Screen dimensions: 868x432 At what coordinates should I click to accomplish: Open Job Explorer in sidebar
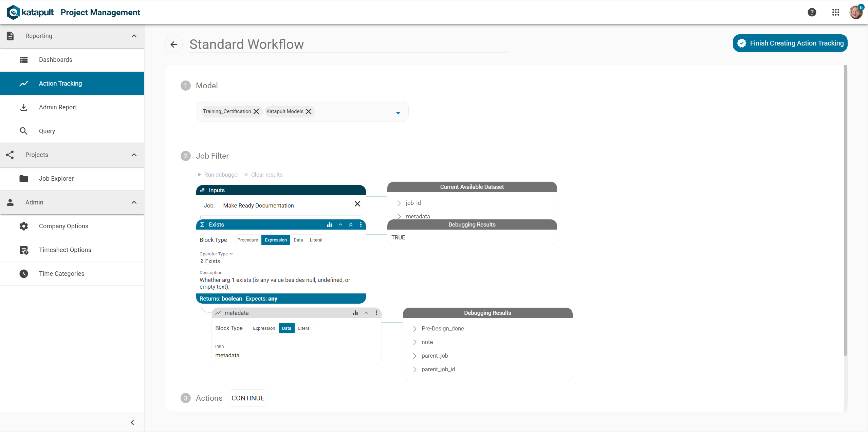point(56,178)
